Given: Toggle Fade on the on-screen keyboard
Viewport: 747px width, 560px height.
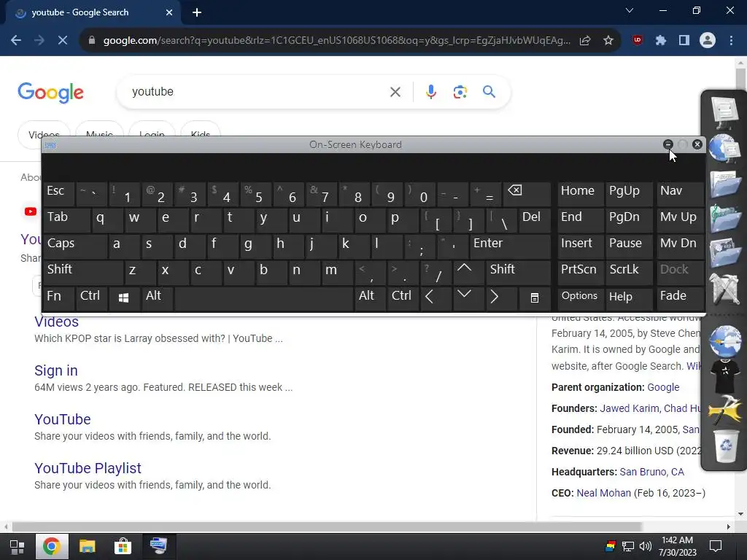Looking at the screenshot, I should pos(680,297).
